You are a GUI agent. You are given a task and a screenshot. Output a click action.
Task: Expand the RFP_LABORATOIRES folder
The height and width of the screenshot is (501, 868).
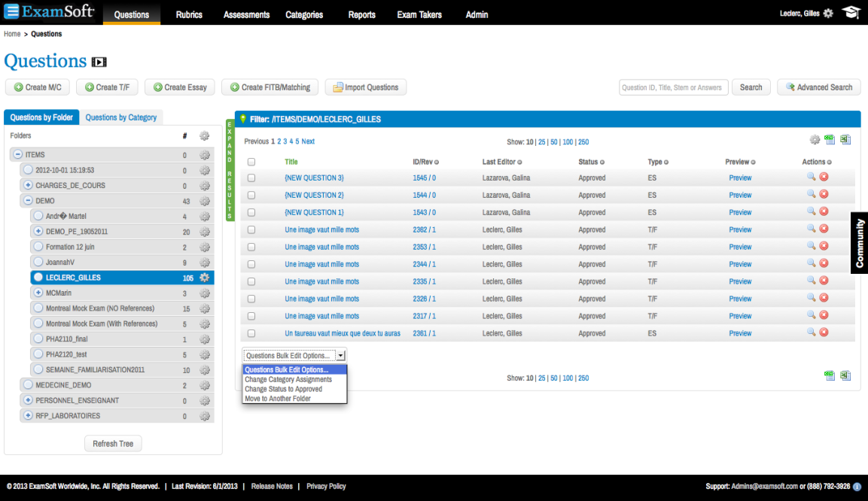(x=28, y=415)
